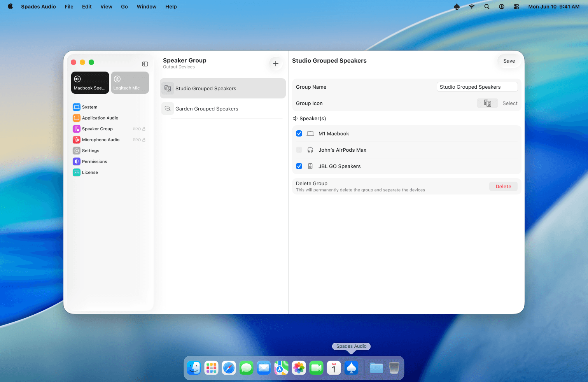Enable John's AirPods Max in the group
The image size is (588, 382).
coord(299,150)
